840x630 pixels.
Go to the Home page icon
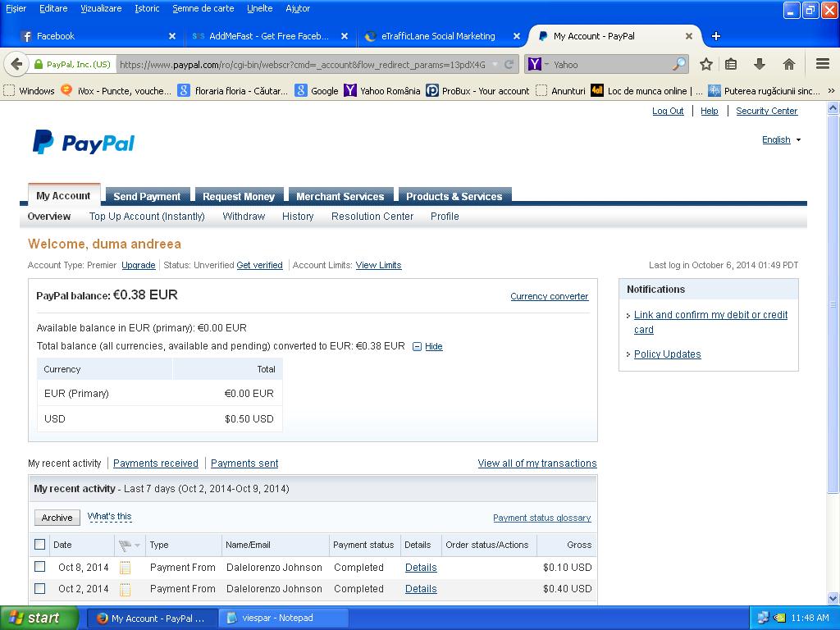[x=788, y=64]
